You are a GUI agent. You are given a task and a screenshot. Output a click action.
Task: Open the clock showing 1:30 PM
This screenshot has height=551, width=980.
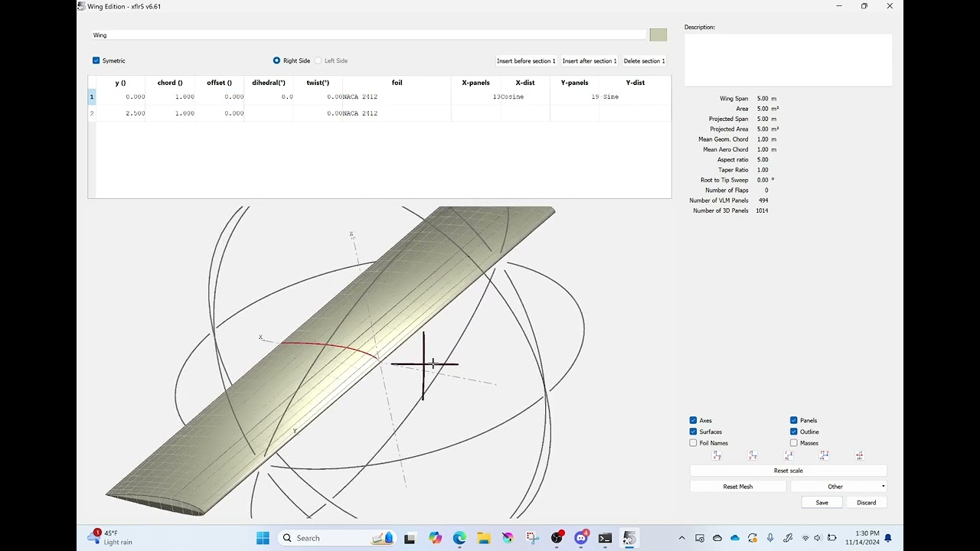(x=864, y=538)
